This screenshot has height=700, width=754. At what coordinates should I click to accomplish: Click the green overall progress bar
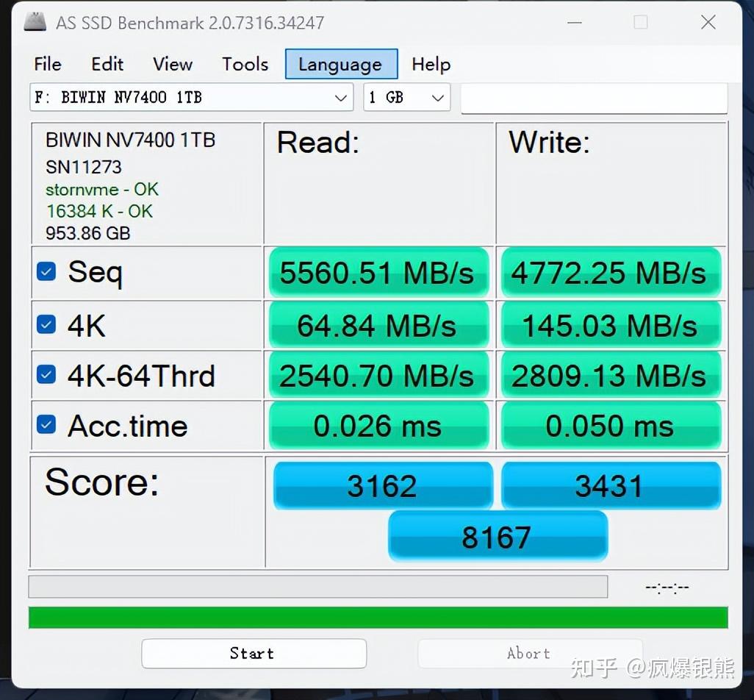378,618
